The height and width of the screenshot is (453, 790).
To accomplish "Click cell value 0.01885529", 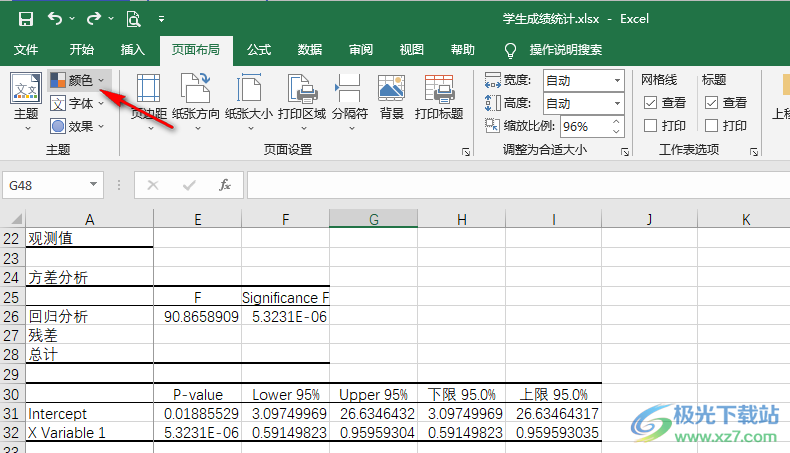I will click(198, 413).
